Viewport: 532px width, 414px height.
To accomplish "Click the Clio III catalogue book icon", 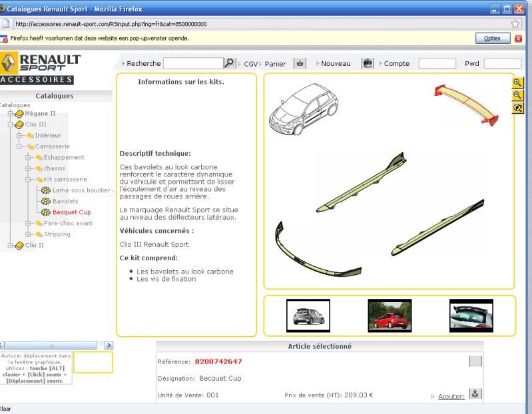I will [19, 124].
